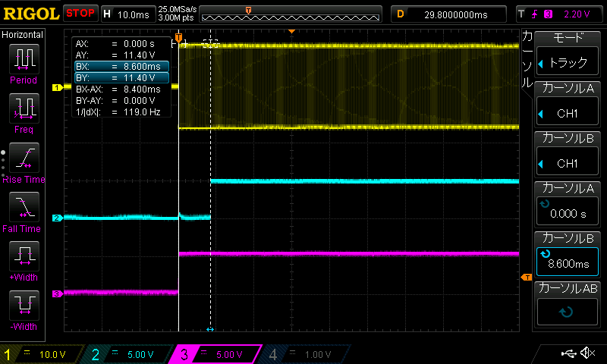
Task: Select the -Width measurement icon
Action: point(24,305)
